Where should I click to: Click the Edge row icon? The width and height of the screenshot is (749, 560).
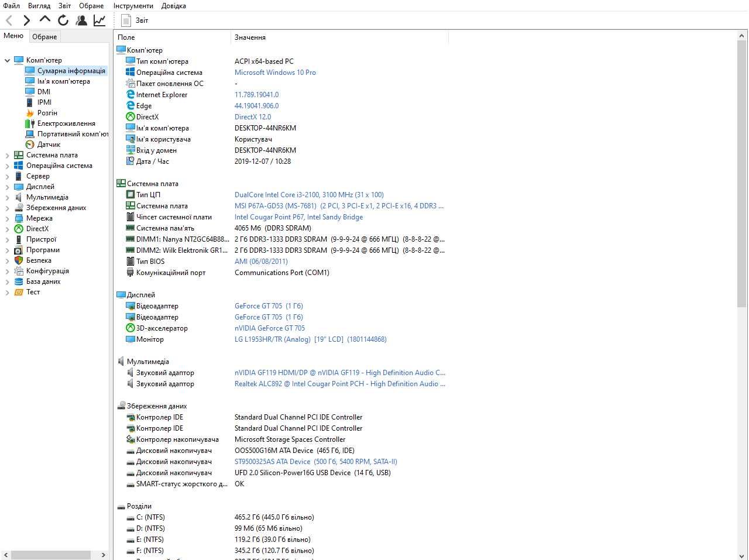coord(130,105)
